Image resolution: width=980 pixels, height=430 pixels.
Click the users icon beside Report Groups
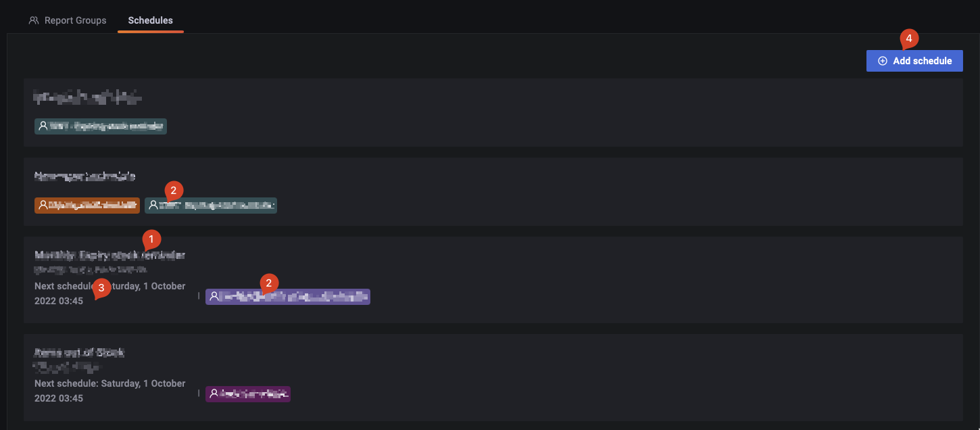coord(34,20)
